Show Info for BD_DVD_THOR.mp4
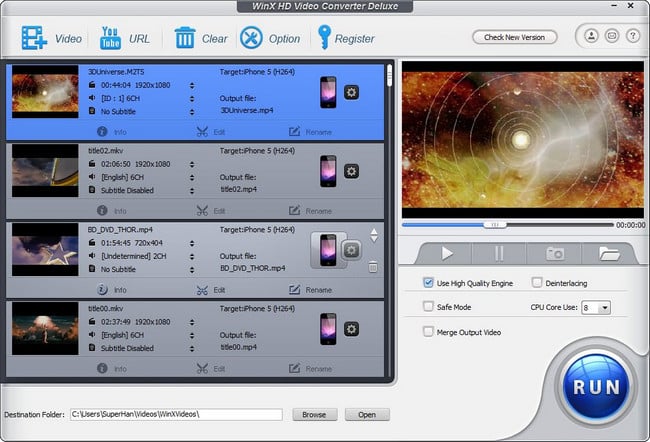The image size is (650, 442). tap(112, 289)
